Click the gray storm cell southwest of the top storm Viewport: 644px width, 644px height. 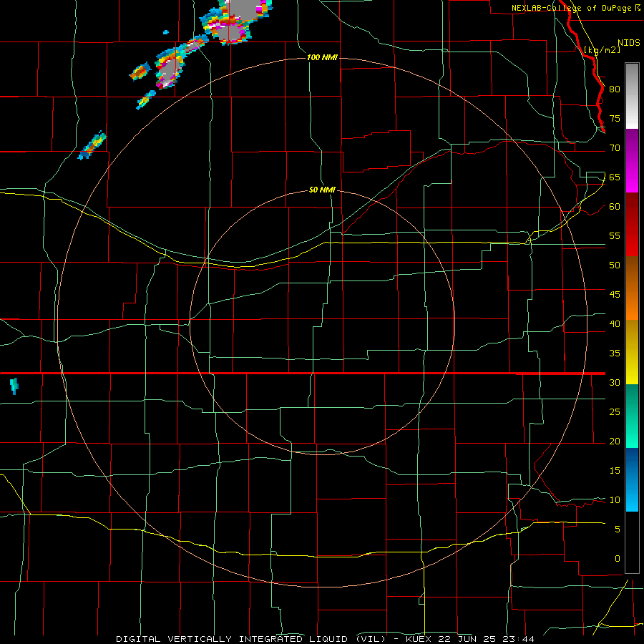tap(170, 69)
